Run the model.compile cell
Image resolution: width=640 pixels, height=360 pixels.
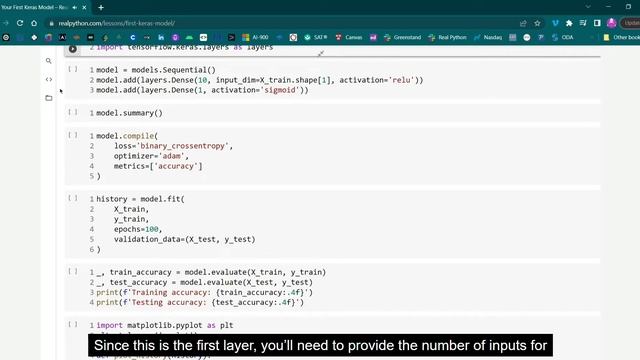(x=73, y=135)
